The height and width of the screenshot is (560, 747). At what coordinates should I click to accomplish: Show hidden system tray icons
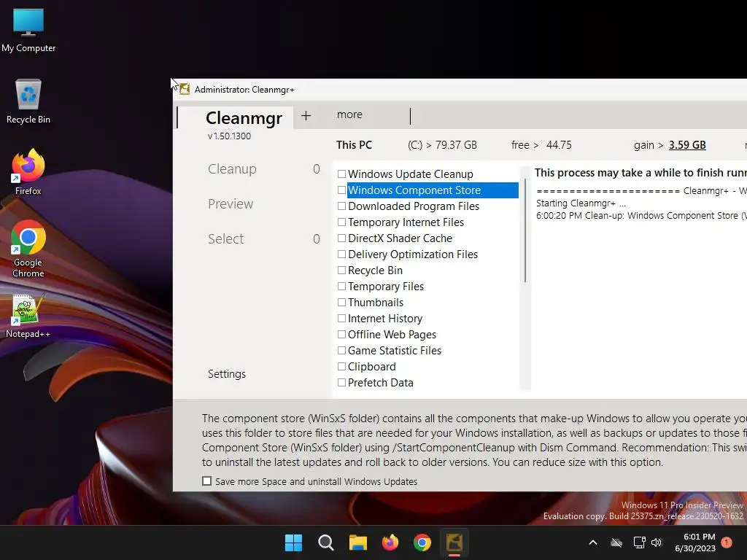click(593, 542)
